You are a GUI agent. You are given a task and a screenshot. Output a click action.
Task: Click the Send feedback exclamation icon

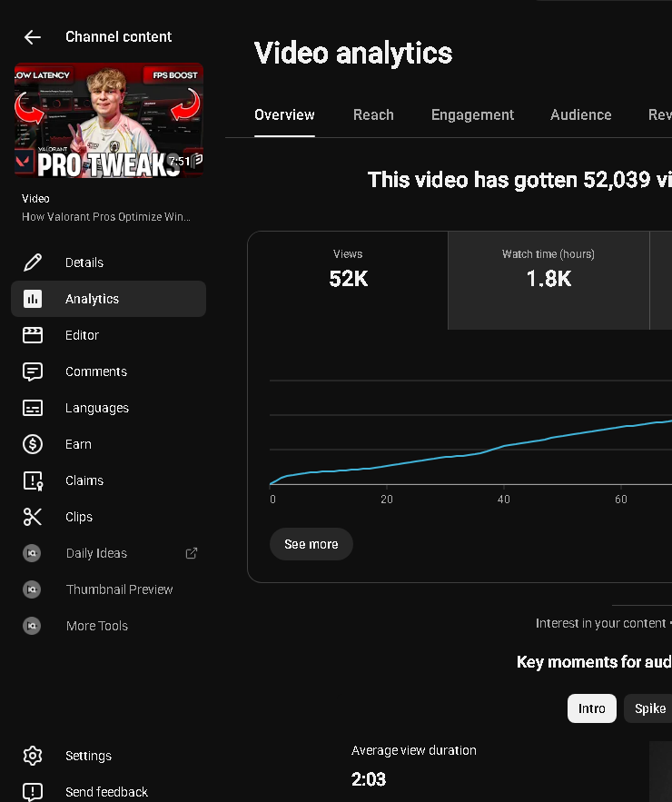coord(33,792)
